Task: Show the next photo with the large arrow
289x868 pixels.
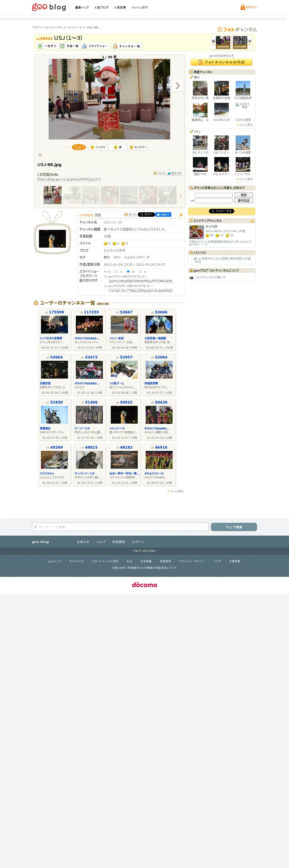Action: click(178, 86)
